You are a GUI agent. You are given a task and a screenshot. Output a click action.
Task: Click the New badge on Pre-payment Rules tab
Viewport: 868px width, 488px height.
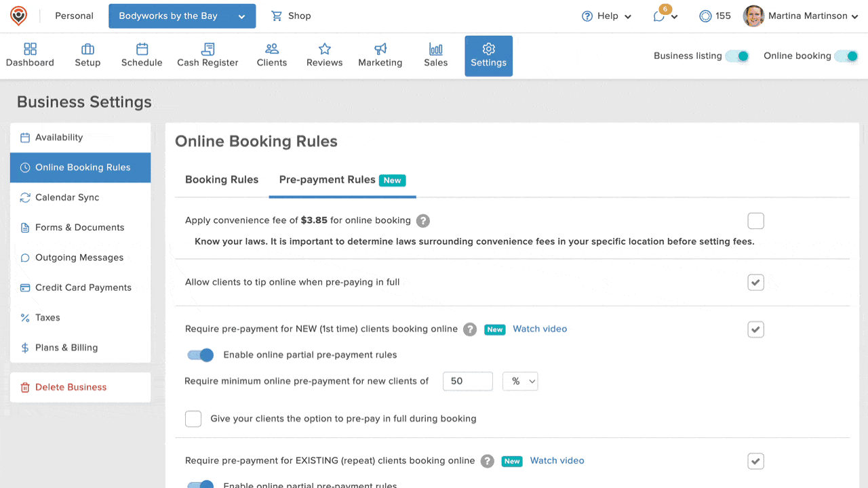coord(392,180)
